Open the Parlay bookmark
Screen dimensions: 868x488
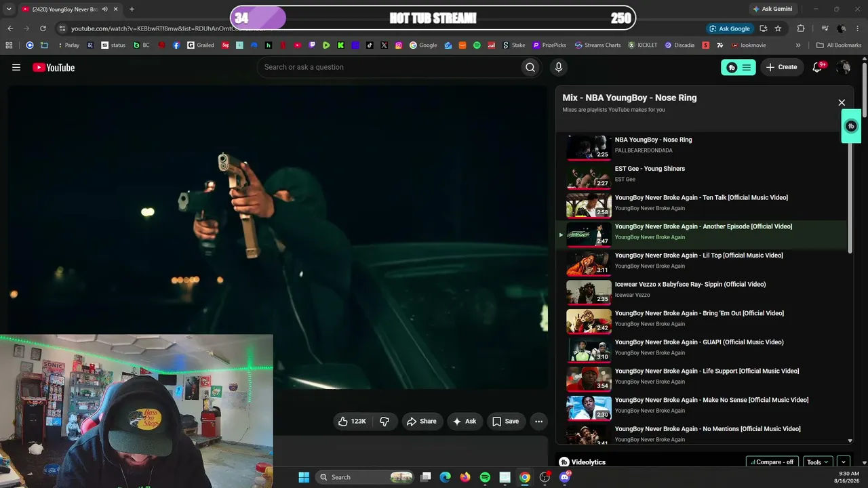click(x=68, y=45)
